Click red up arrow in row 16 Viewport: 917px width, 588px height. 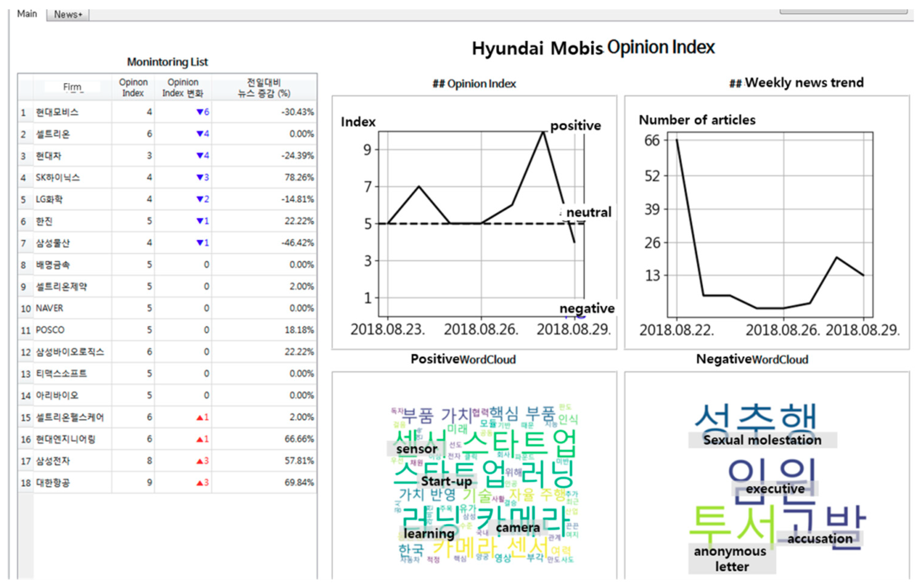199,440
